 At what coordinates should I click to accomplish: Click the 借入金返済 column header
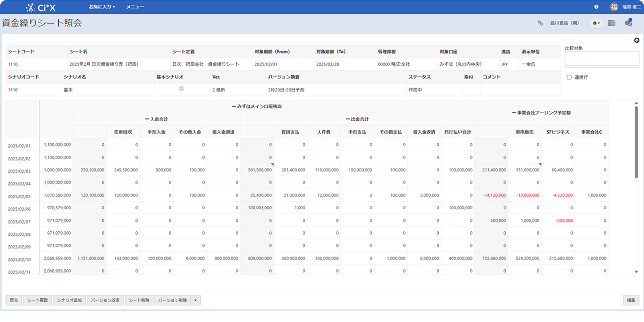pos(424,132)
